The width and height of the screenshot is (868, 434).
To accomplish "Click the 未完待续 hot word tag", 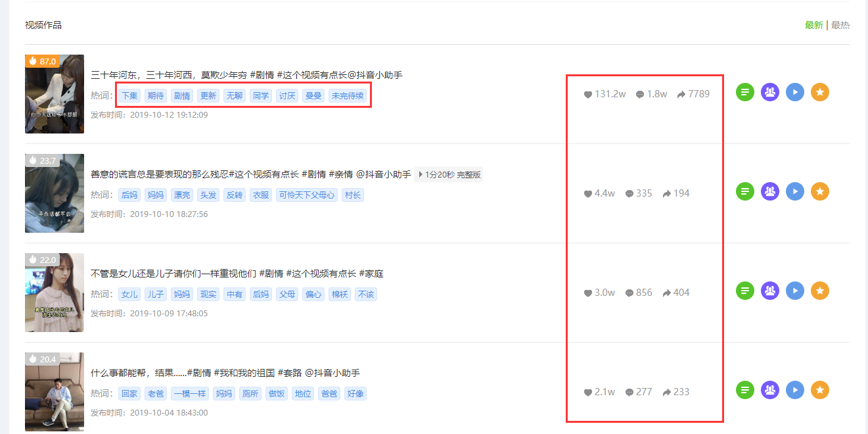I will pyautogui.click(x=348, y=96).
